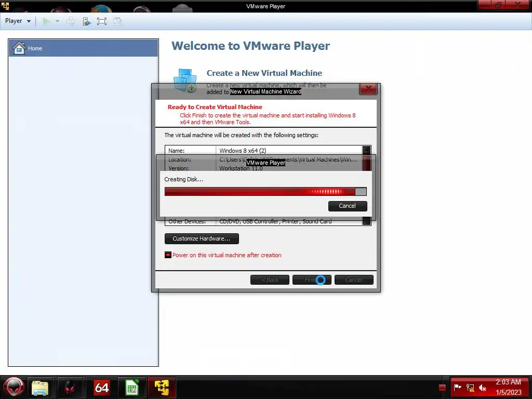Screen dimensions: 532x399
Task: Click the settings list scroll-up arrow
Action: click(366, 150)
